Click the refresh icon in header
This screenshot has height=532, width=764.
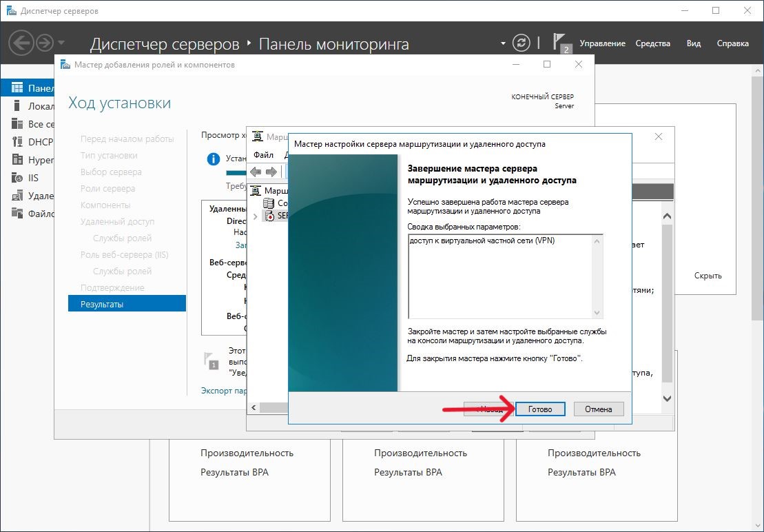click(523, 43)
